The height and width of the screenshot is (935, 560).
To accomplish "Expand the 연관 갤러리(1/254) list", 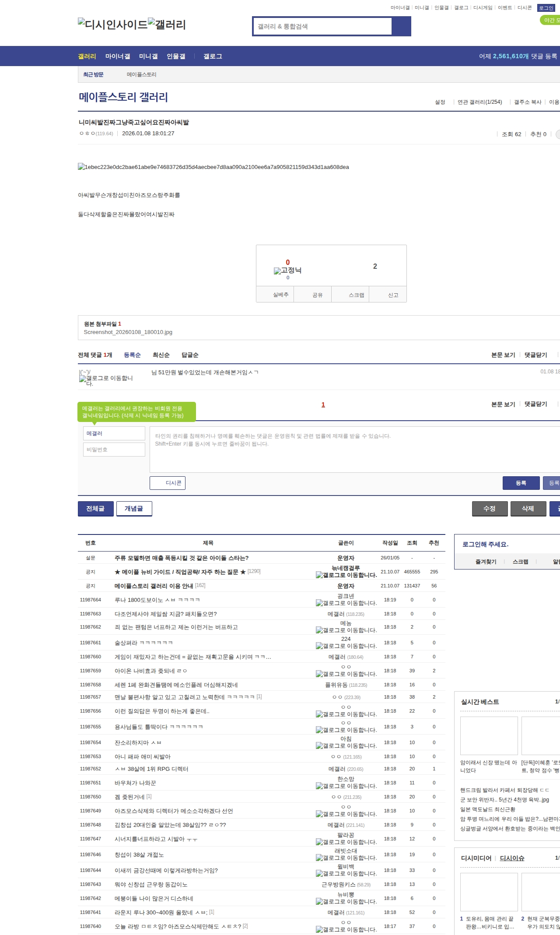I will click(x=480, y=102).
